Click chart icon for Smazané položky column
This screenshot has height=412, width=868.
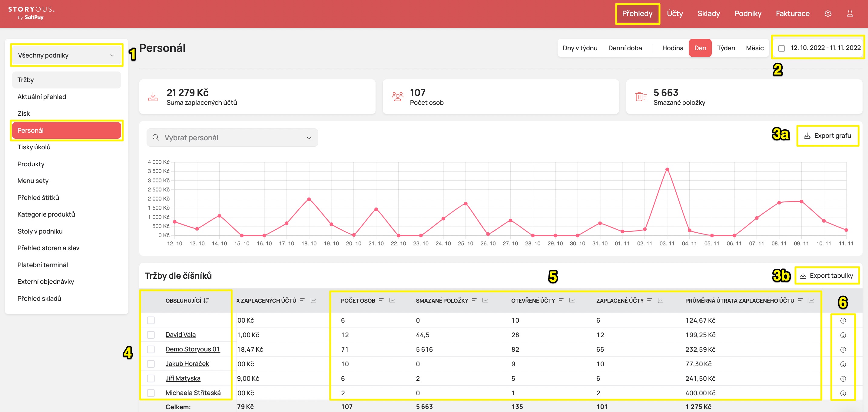pyautogui.click(x=485, y=301)
